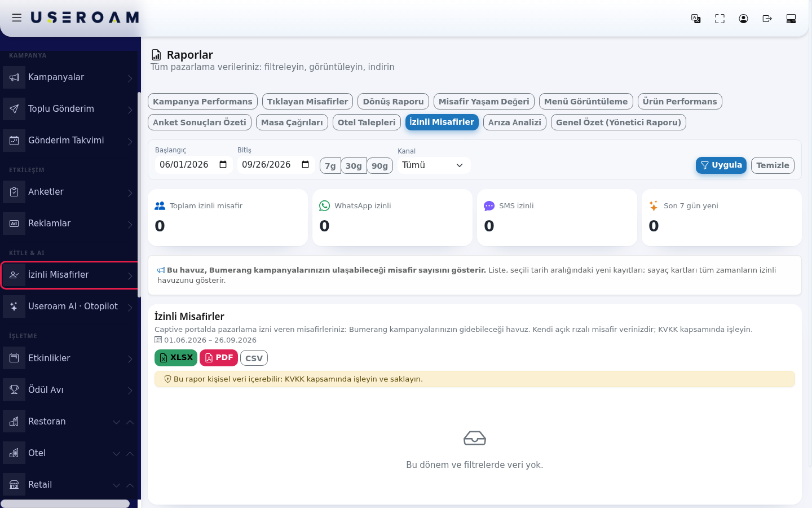Export report as CSV
The height and width of the screenshot is (508, 812).
254,358
